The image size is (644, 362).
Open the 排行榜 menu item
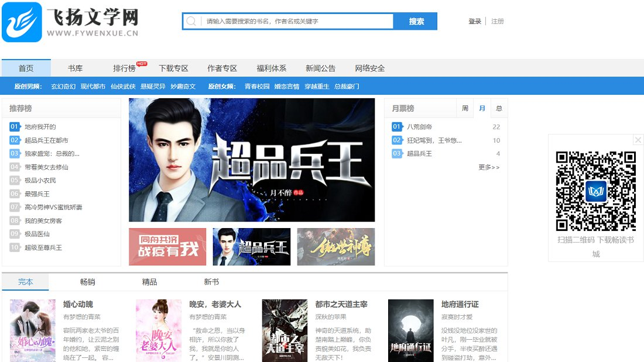[x=124, y=68]
